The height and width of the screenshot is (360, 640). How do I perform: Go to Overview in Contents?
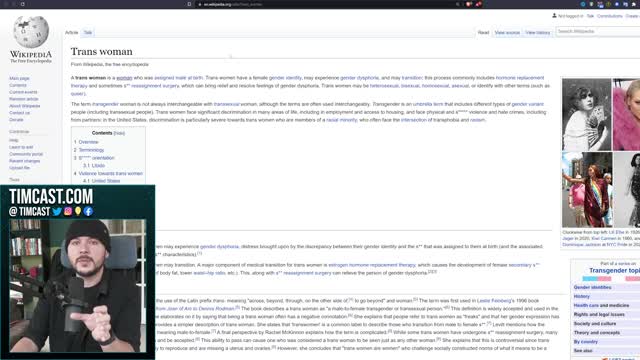coord(88,142)
